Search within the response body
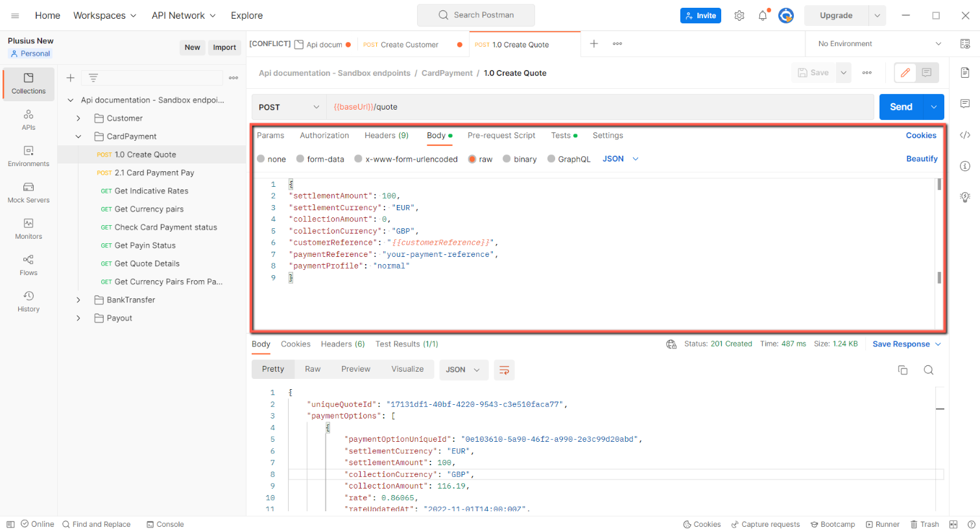The image size is (980, 532). 929,370
